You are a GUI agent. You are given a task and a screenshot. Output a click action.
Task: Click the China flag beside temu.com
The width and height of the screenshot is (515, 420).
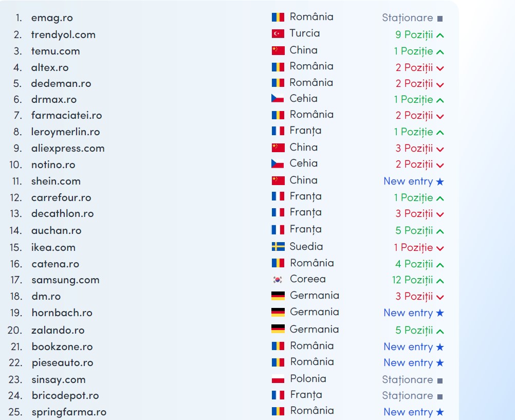278,50
